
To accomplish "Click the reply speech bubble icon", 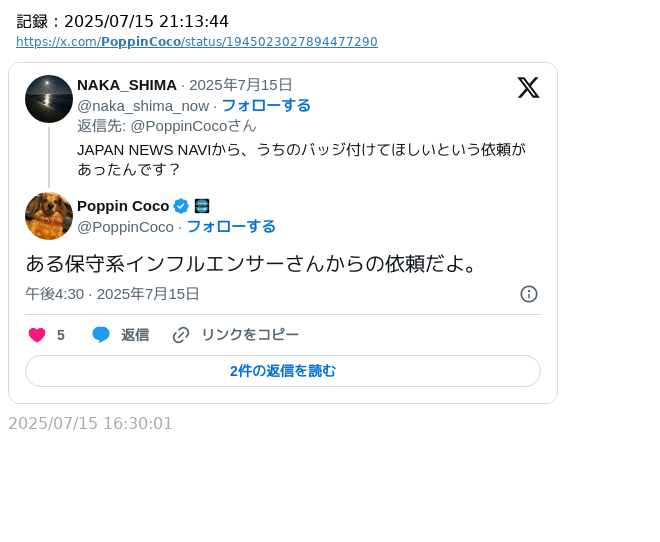I will (x=101, y=335).
